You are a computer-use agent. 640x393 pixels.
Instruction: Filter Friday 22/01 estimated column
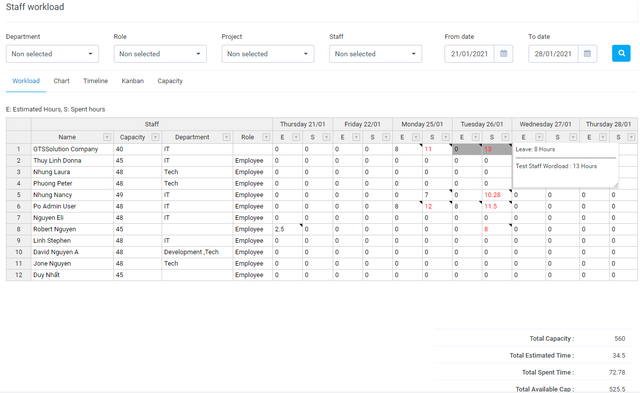(356, 137)
